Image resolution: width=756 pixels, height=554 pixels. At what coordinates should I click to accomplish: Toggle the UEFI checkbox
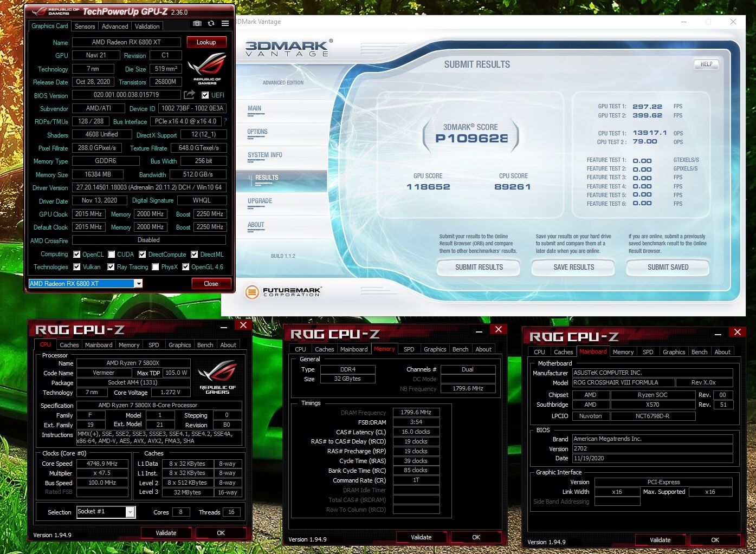[x=205, y=95]
